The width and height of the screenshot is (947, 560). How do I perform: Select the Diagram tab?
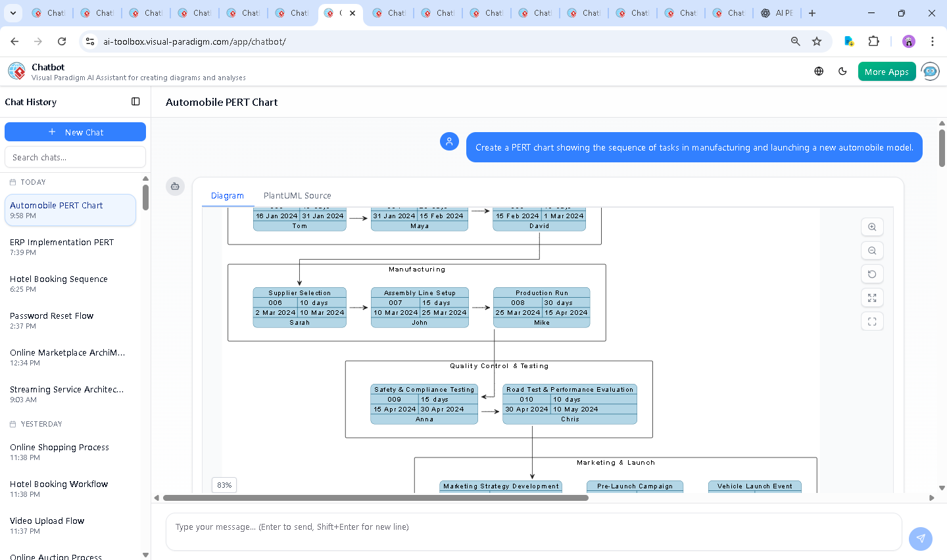click(228, 195)
